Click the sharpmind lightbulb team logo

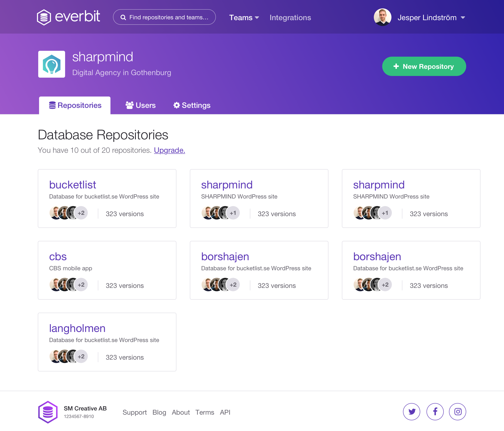click(x=52, y=64)
